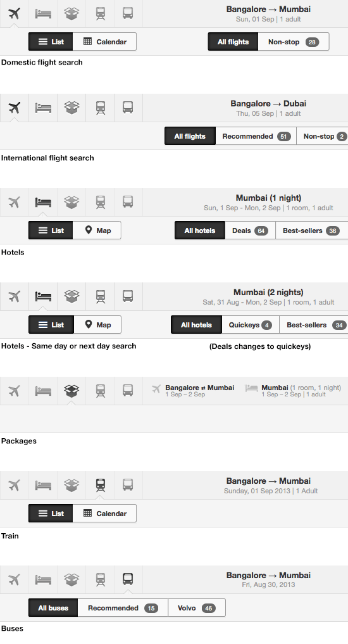348x644 pixels.
Task: Select the bed icon in the Mumbai (1 night) hotel bar
Action: (x=43, y=203)
